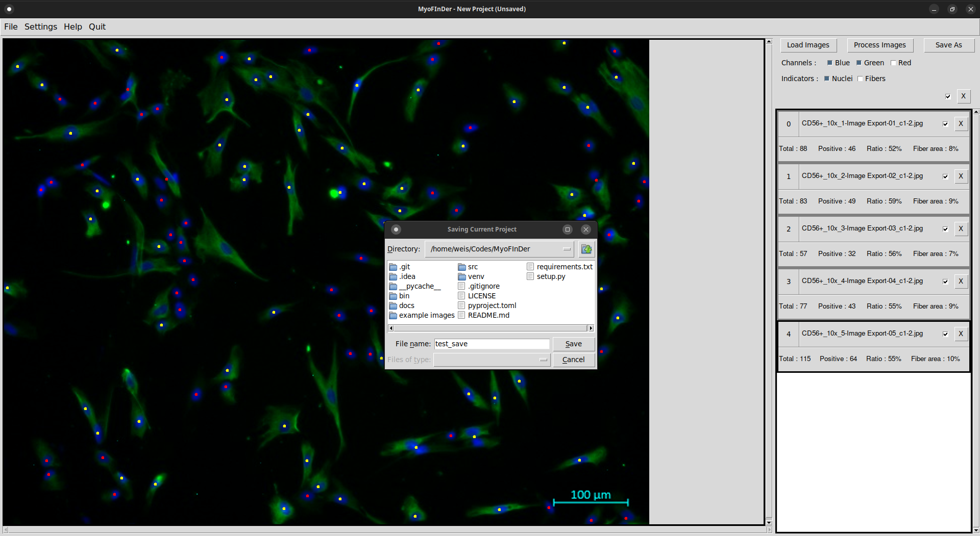This screenshot has height=536, width=980.
Task: Open the Help menu
Action: [x=73, y=27]
